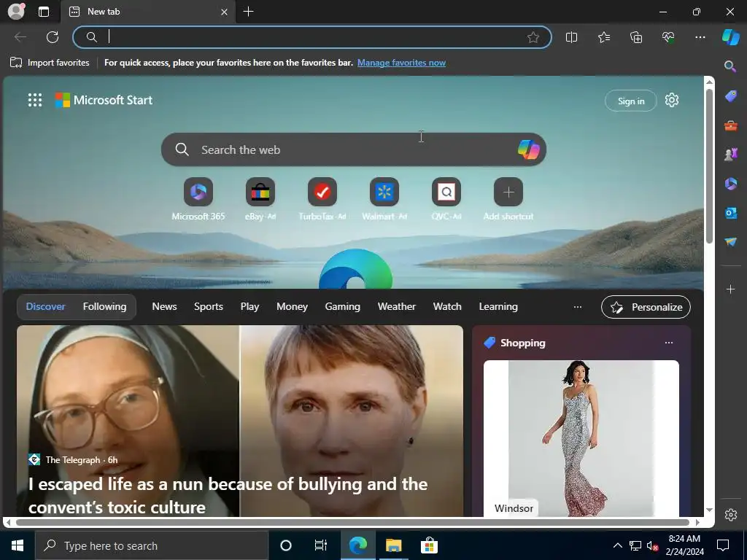Click the horizontal scrollbar at bottom
This screenshot has height=560, width=747.
click(352, 522)
